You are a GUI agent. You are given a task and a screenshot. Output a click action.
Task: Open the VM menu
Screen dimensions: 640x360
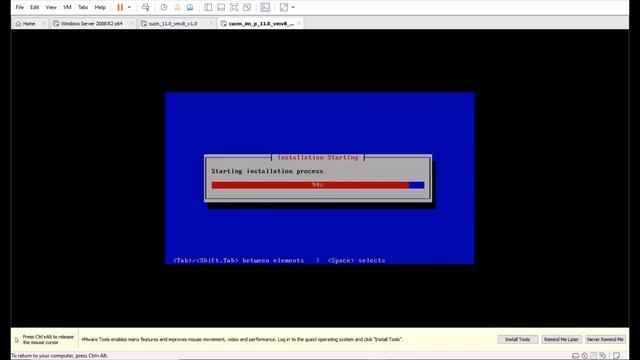point(67,7)
